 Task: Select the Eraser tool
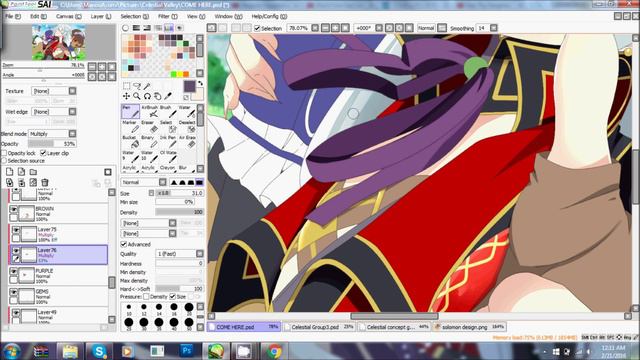149,127
